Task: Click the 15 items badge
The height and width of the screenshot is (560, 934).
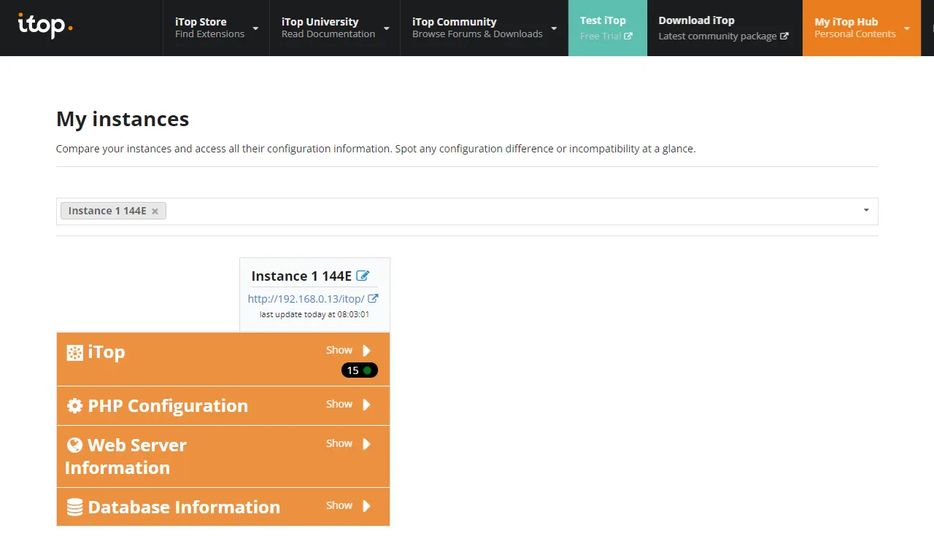Action: pyautogui.click(x=360, y=370)
